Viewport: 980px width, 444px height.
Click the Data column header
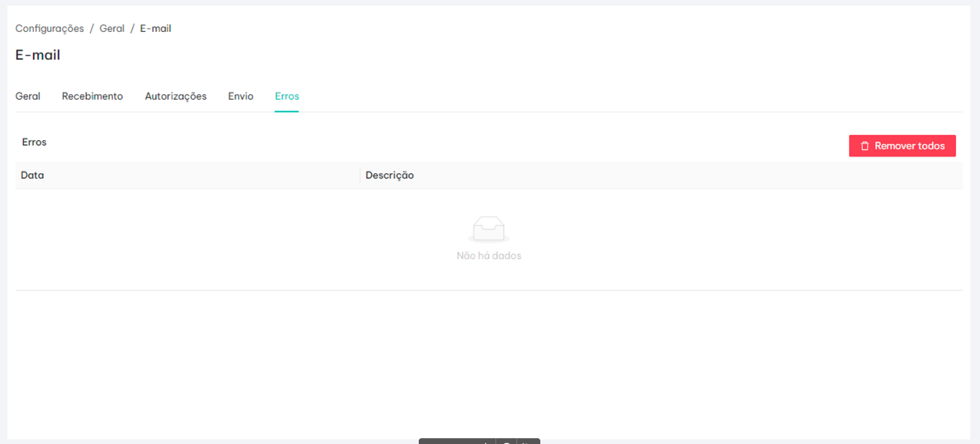[33, 176]
